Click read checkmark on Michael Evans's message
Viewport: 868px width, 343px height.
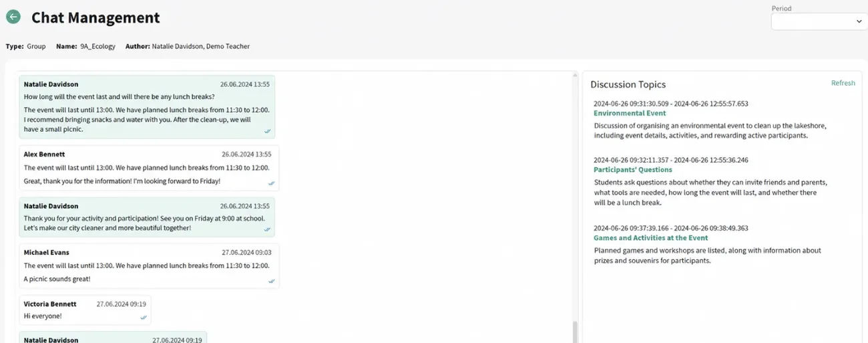[272, 281]
